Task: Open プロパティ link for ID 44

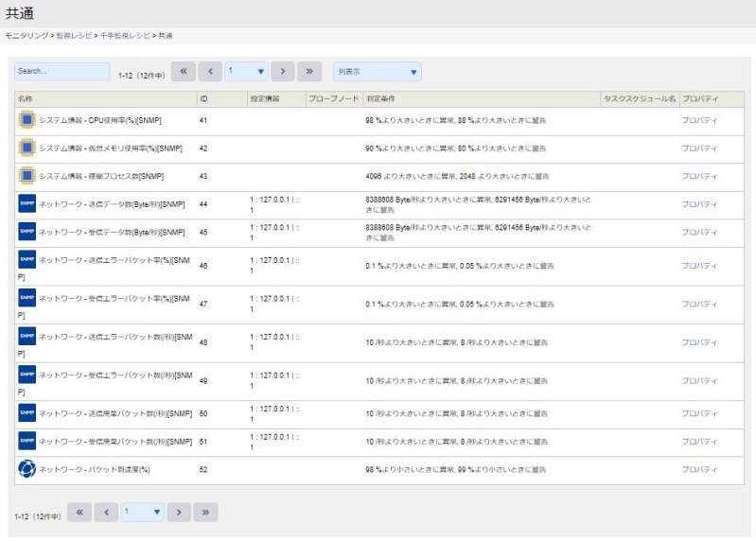Action: [699, 204]
